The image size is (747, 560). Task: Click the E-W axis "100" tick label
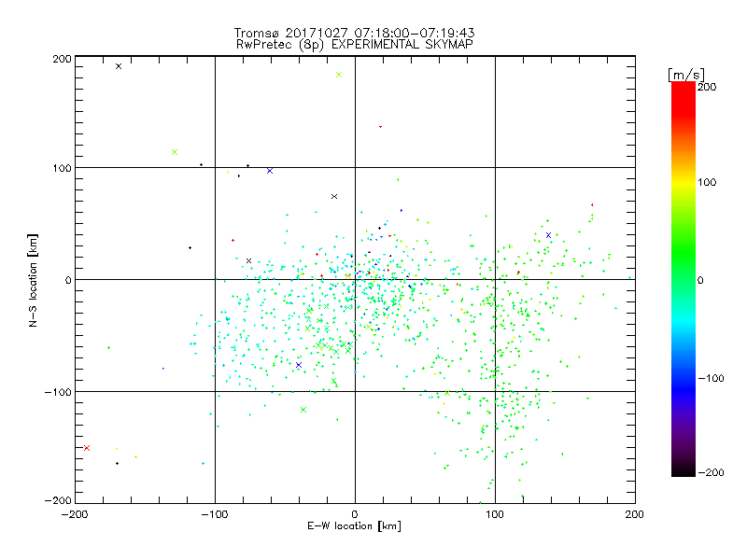click(495, 514)
